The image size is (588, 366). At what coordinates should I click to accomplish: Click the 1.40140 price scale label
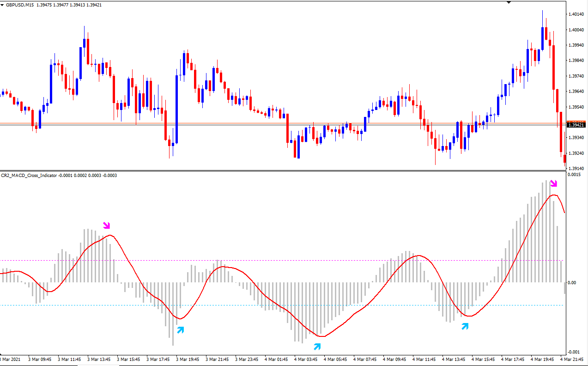click(577, 14)
